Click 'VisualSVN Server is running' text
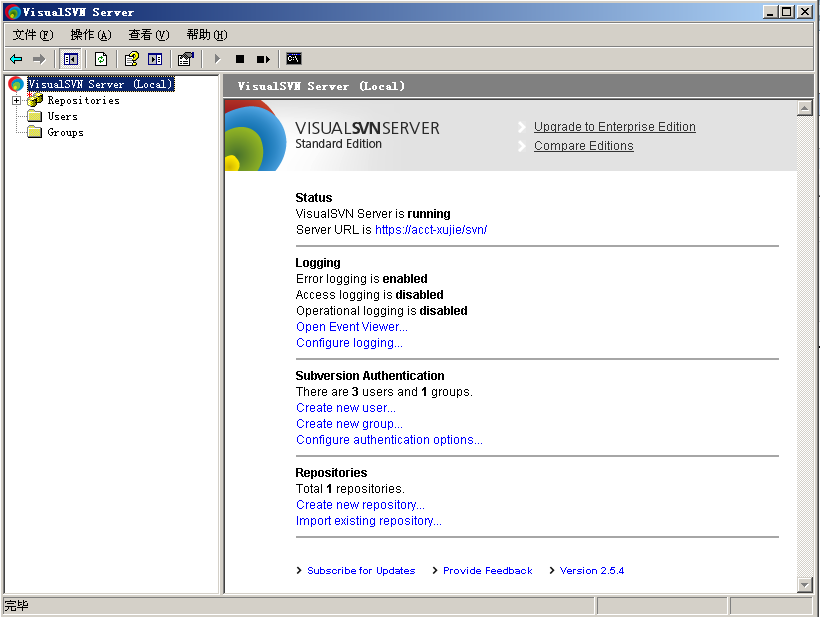The image size is (820, 617). point(373,214)
